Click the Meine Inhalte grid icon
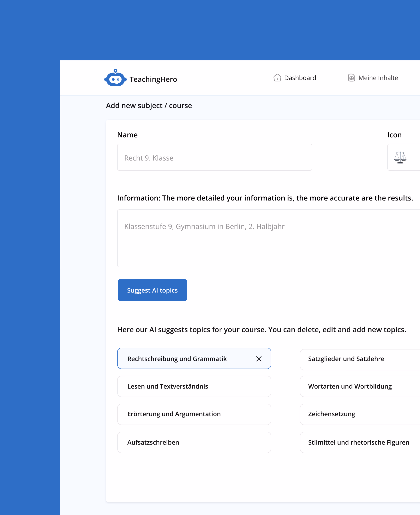Screen dimensions: 420x515 [x=351, y=78]
